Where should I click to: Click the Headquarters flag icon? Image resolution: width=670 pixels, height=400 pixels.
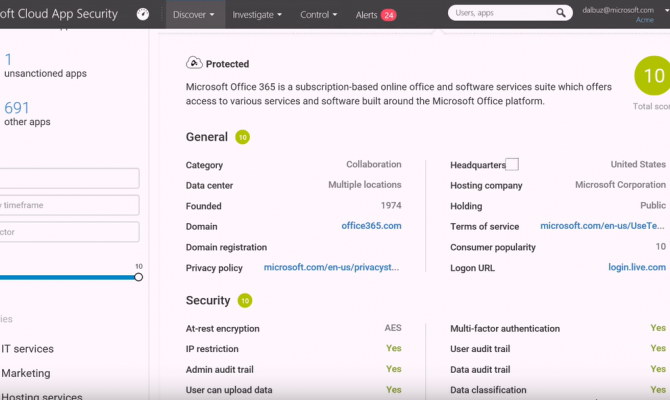pyautogui.click(x=512, y=165)
